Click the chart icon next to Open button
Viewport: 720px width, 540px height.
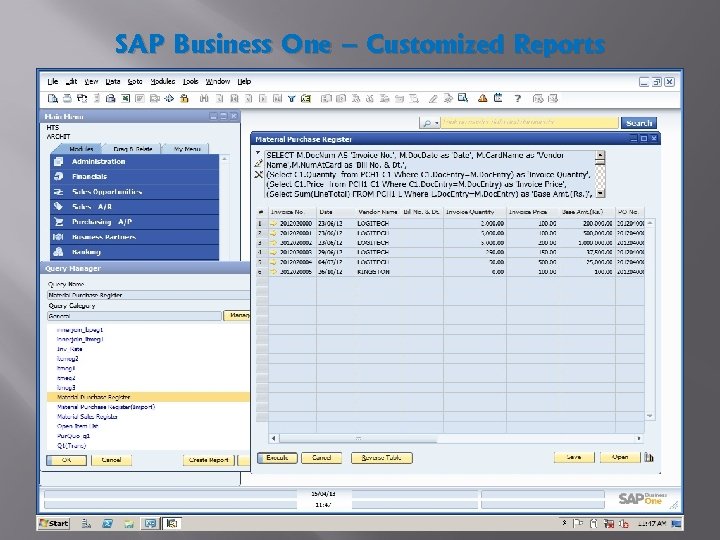pyautogui.click(x=649, y=457)
